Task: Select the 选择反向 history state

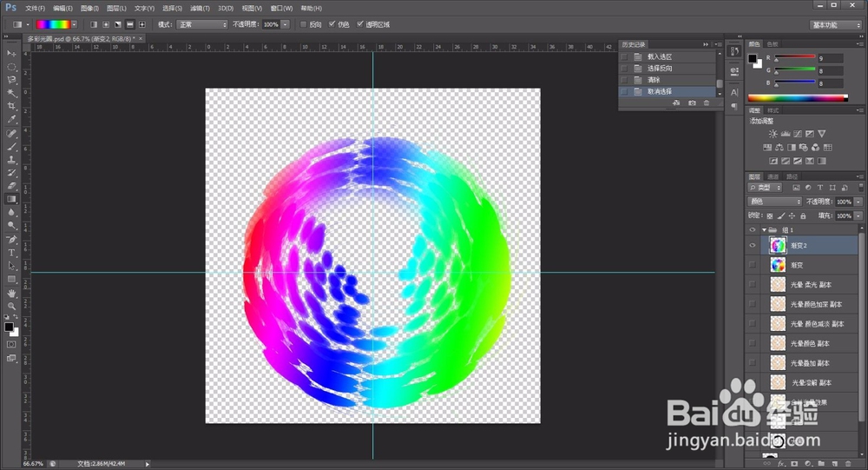Action: pyautogui.click(x=667, y=68)
